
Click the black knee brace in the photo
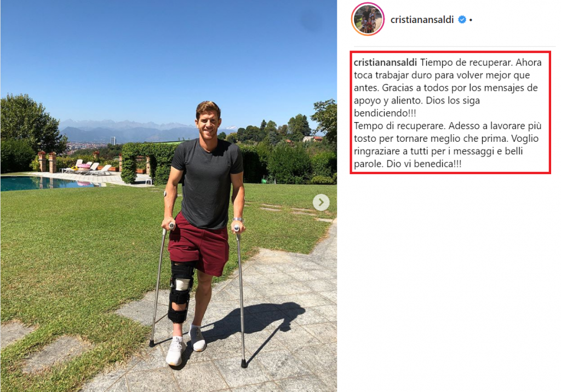coord(181,291)
